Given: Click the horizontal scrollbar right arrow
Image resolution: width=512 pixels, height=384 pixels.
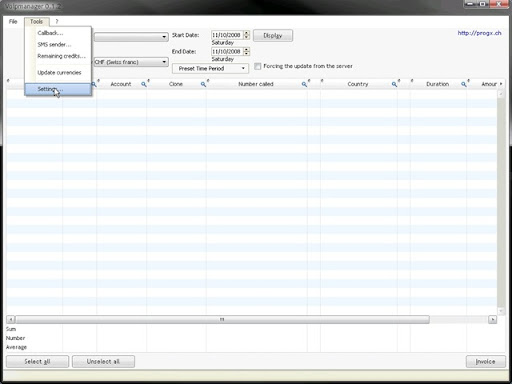Looking at the screenshot, I should 492,319.
